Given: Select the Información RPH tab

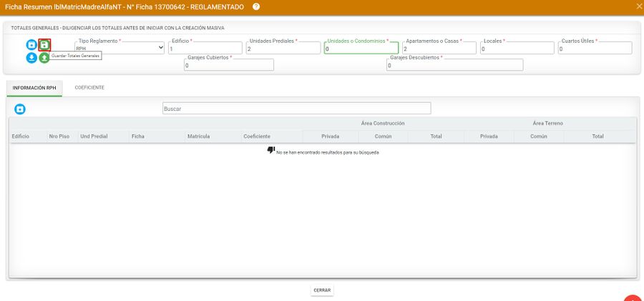Looking at the screenshot, I should point(34,87).
